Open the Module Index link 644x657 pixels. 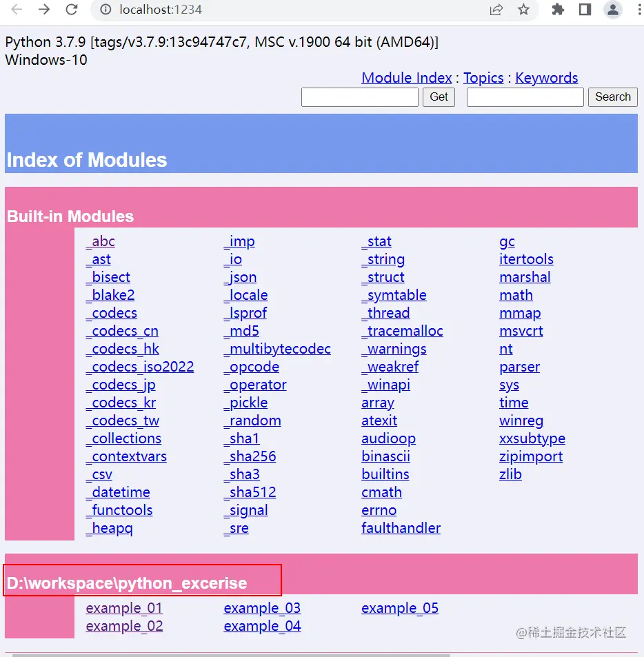(x=406, y=78)
